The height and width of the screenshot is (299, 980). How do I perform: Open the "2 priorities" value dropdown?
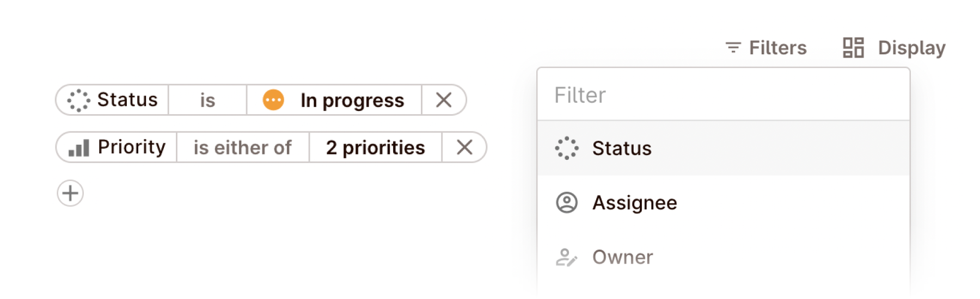click(x=375, y=147)
